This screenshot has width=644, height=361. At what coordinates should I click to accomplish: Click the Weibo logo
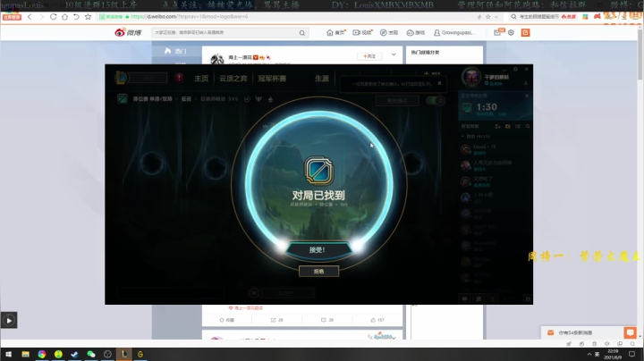pos(128,32)
